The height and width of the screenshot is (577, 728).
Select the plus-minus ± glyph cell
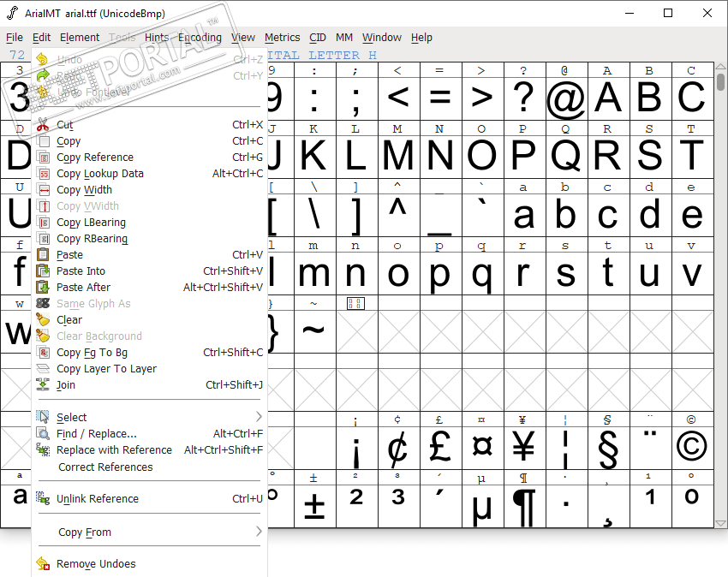pyautogui.click(x=315, y=506)
